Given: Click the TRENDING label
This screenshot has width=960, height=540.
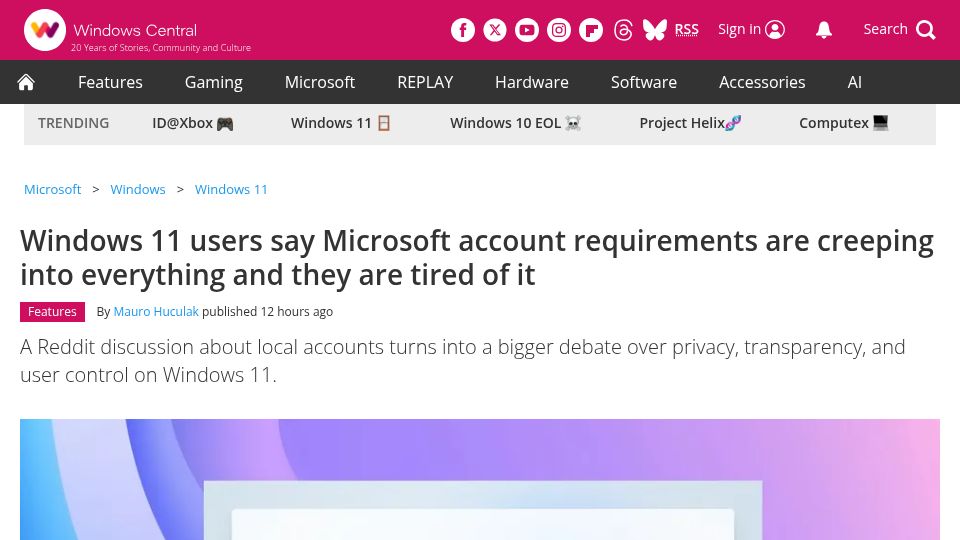Looking at the screenshot, I should coord(73,123).
